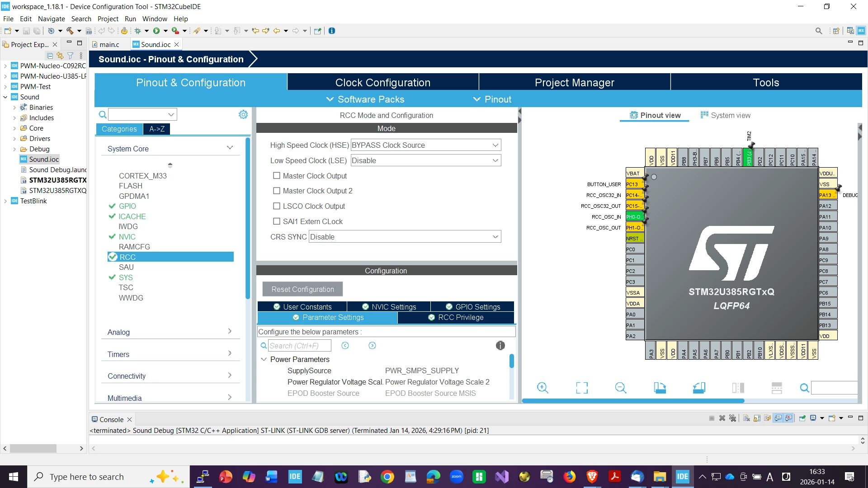The width and height of the screenshot is (868, 488).
Task: Rotate the chip clockwise with the rotate icon
Action: point(660,388)
